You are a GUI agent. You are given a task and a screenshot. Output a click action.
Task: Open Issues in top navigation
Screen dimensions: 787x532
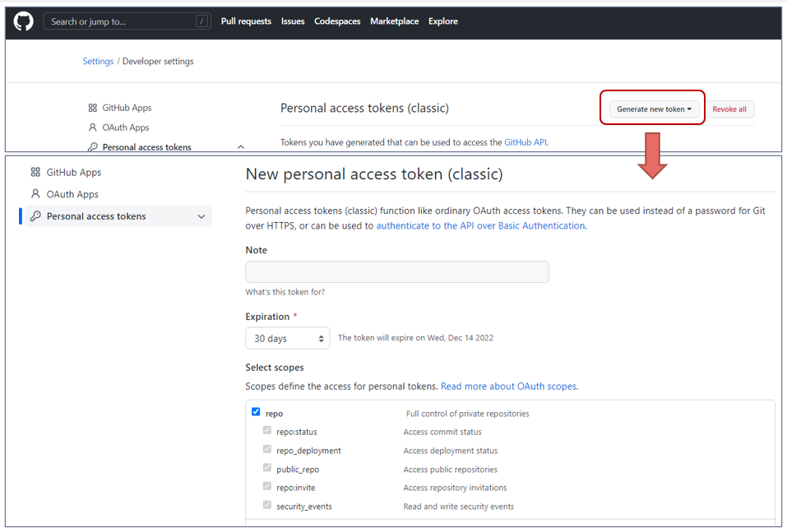[x=293, y=21]
